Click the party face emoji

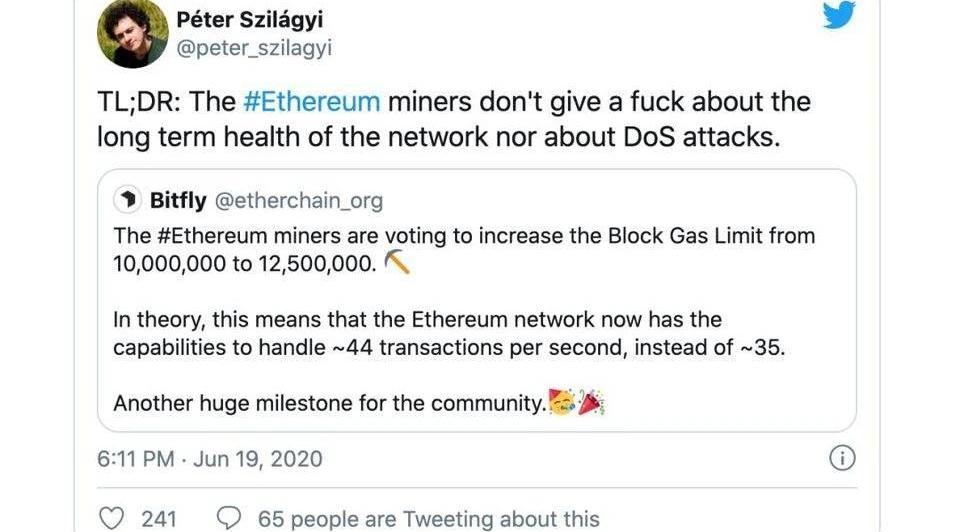click(562, 404)
